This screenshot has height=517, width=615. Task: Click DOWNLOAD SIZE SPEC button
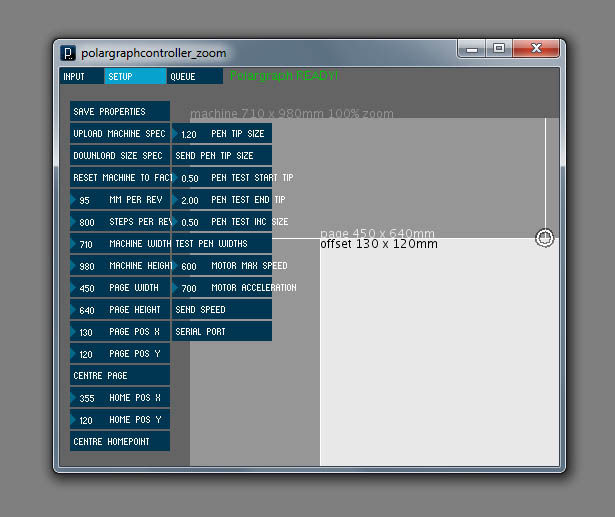pyautogui.click(x=120, y=155)
